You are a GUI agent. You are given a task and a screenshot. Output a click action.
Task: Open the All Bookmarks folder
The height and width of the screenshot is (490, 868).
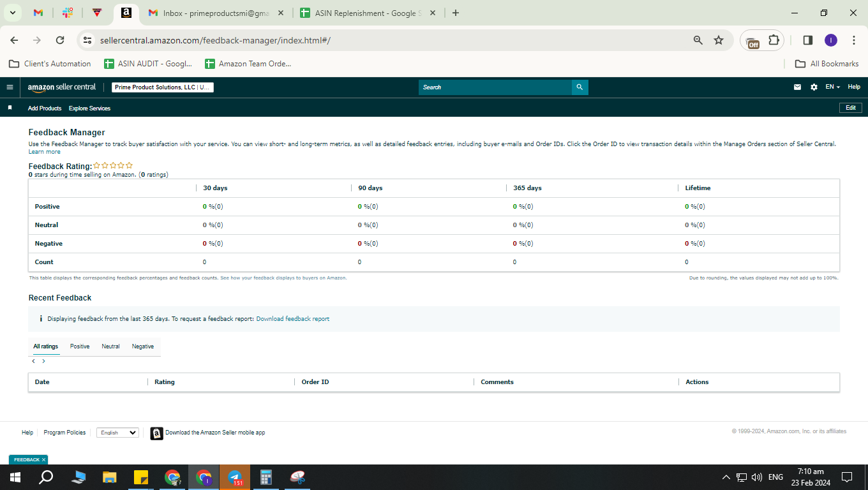(827, 64)
